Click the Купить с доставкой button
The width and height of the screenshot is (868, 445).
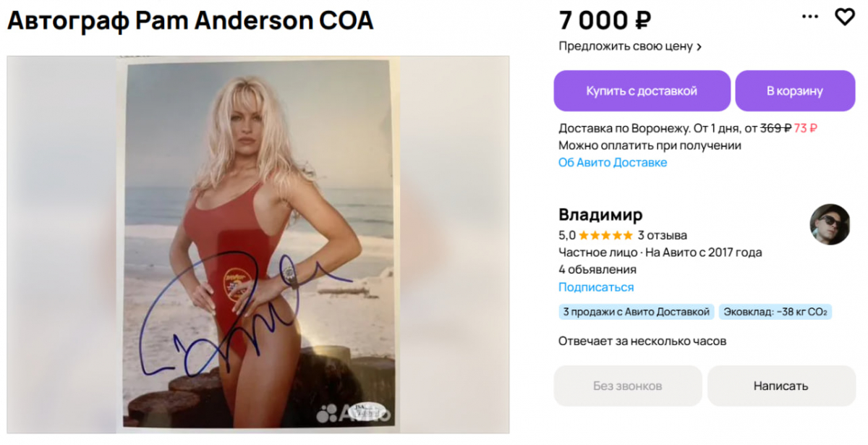tap(642, 91)
